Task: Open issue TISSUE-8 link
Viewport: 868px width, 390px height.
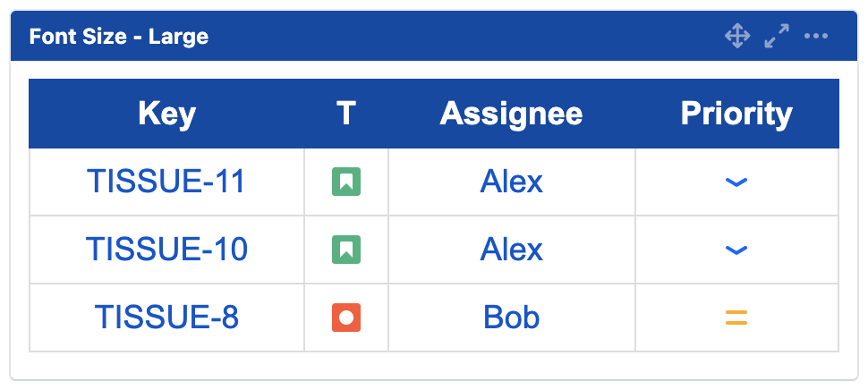Action: 166,318
